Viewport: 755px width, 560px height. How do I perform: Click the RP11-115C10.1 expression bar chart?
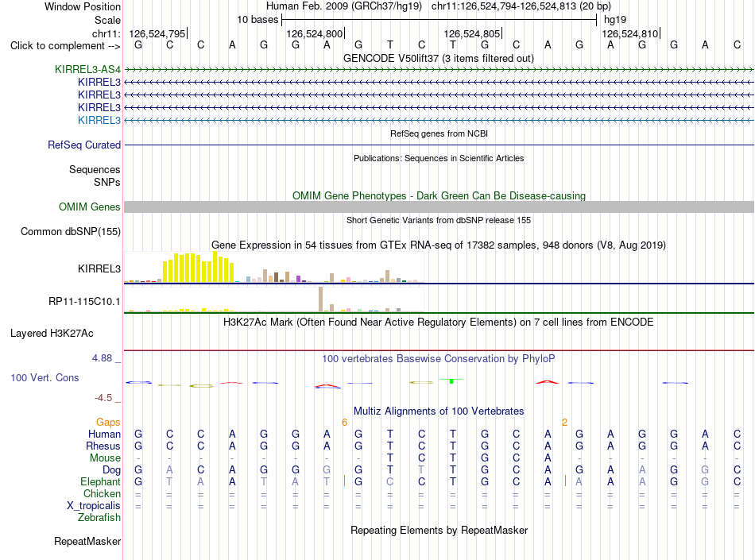[x=273, y=299]
